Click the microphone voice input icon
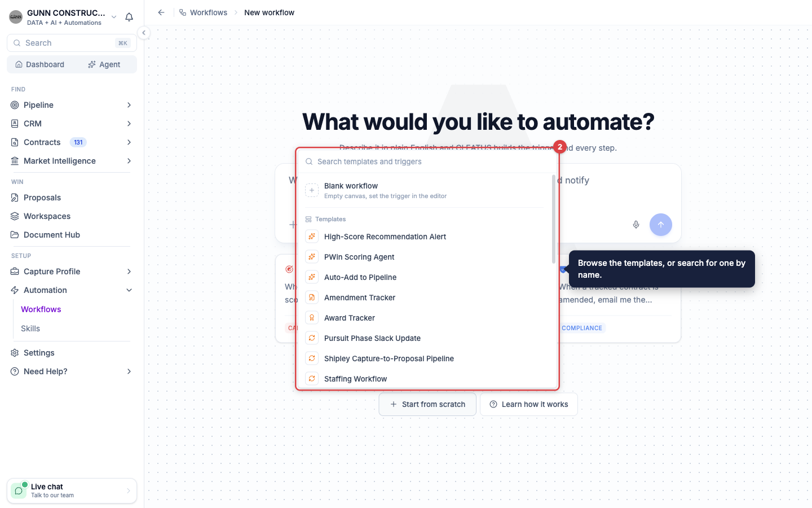Screen dimensions: 812x508 pyautogui.click(x=636, y=225)
